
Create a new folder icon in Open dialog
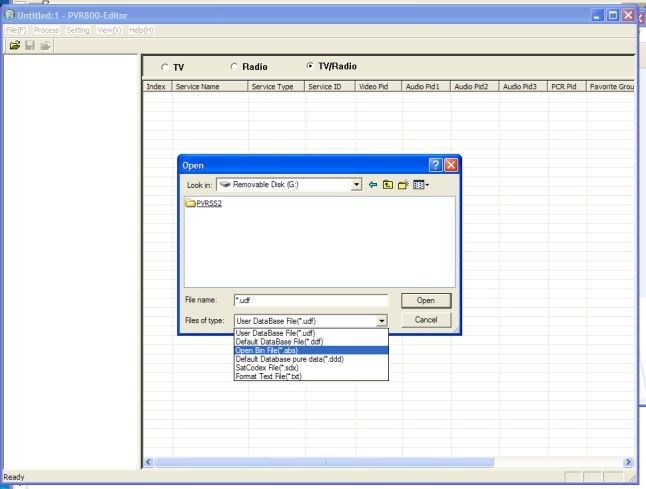(x=403, y=185)
